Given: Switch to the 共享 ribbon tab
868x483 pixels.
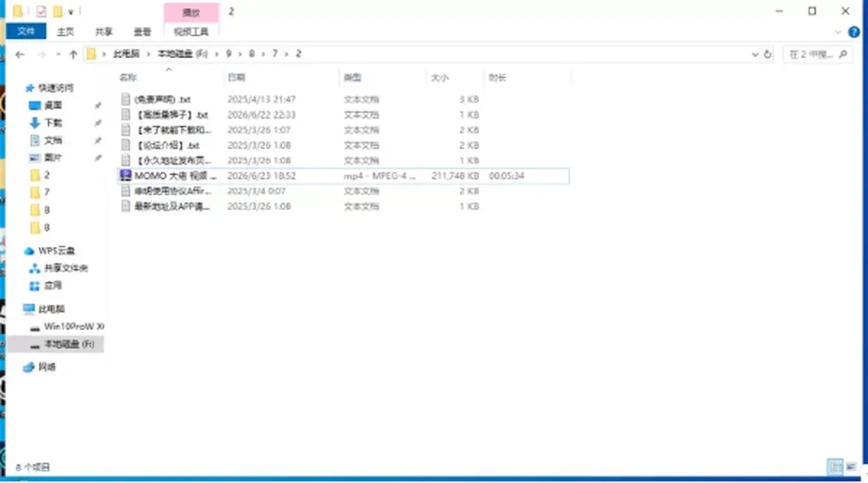Looking at the screenshot, I should tap(103, 33).
